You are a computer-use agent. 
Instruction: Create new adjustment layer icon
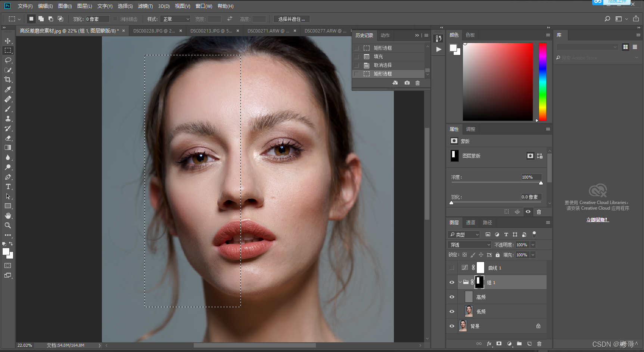coord(509,344)
